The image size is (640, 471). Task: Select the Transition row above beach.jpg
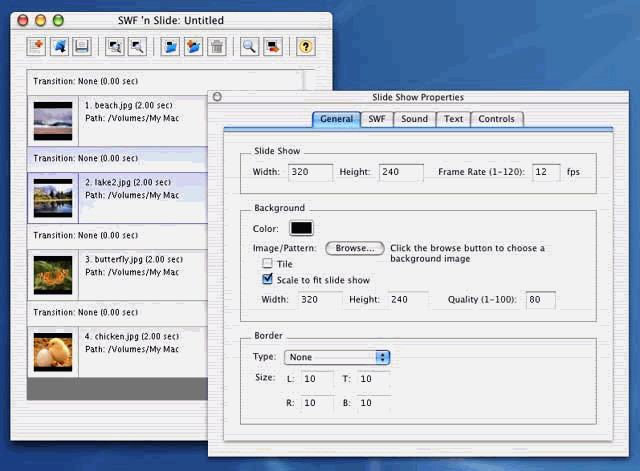click(165, 82)
